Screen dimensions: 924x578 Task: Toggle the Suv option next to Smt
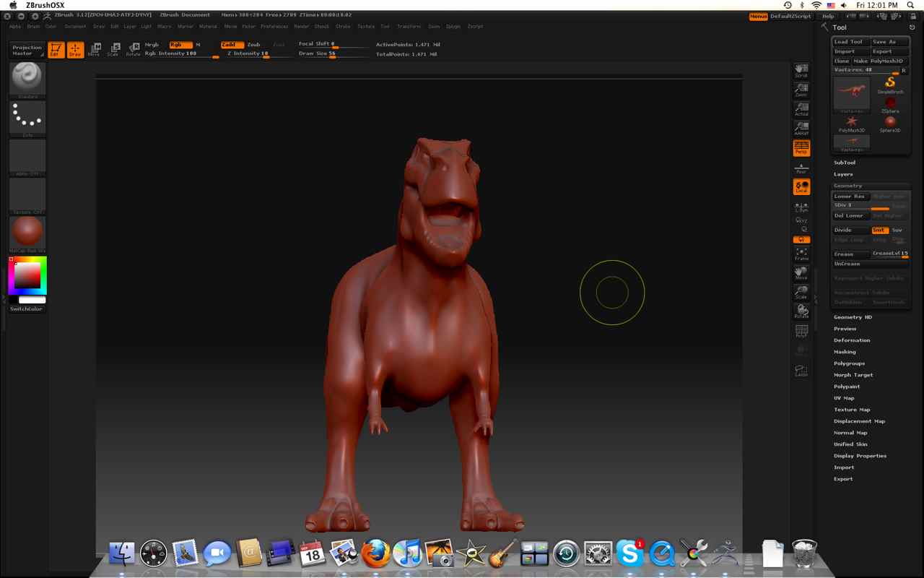899,230
